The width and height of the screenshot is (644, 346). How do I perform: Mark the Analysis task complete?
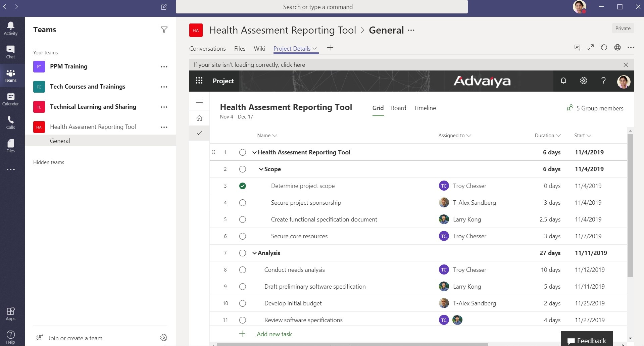[x=243, y=253]
